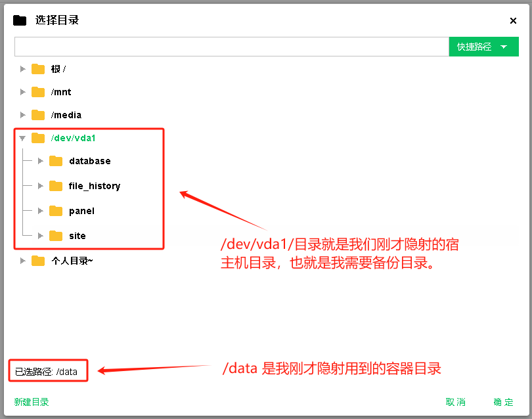This screenshot has height=419, width=532.
Task: Expand the 根 / directory arrow
Action: click(x=23, y=69)
